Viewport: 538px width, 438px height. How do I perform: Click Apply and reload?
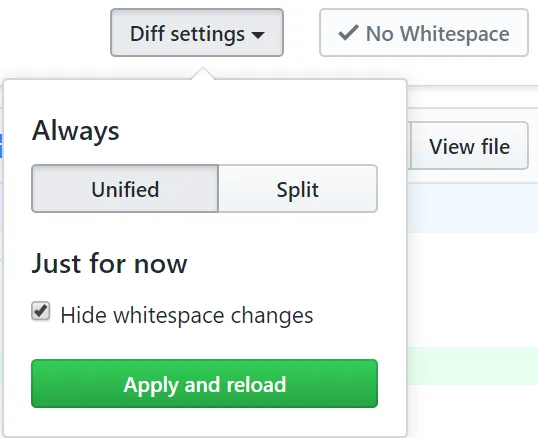click(x=204, y=383)
